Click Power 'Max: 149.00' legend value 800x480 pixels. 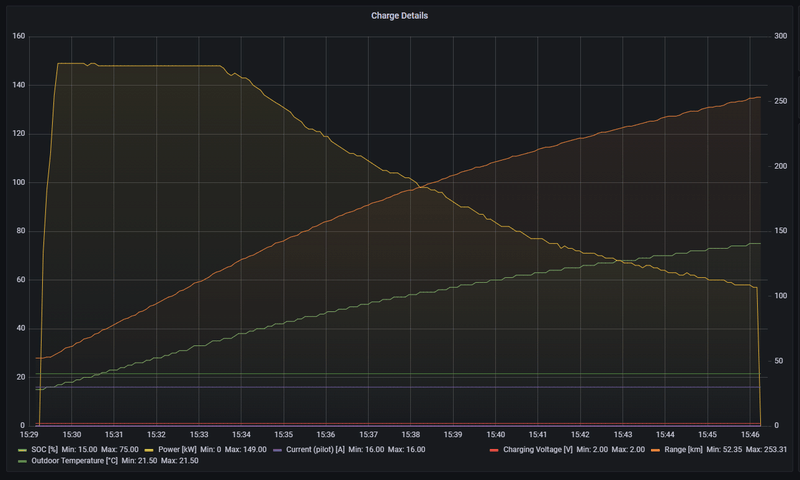point(245,449)
